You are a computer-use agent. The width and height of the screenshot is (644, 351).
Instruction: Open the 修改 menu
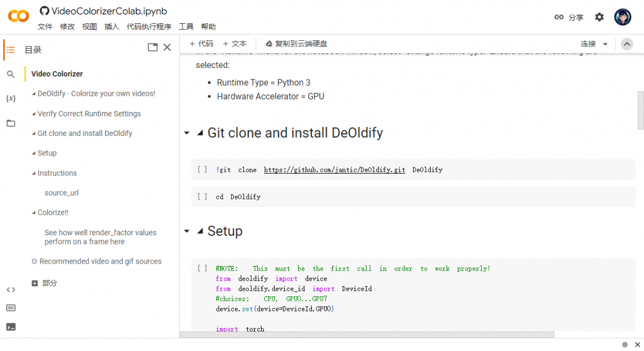click(67, 26)
